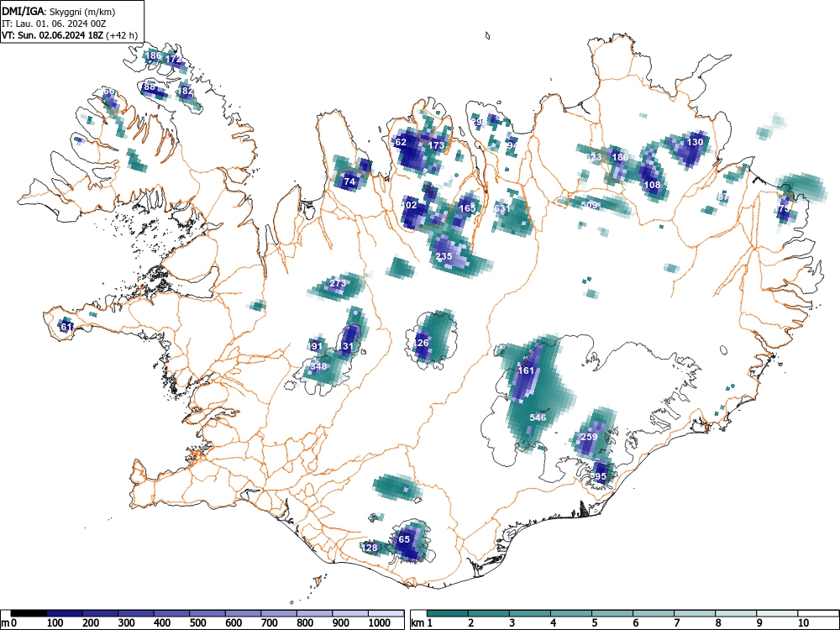The width and height of the screenshot is (840, 630).
Task: Select the 'IT: Lau. 01. 06. 2024 00Z' line
Action: [x=54, y=24]
